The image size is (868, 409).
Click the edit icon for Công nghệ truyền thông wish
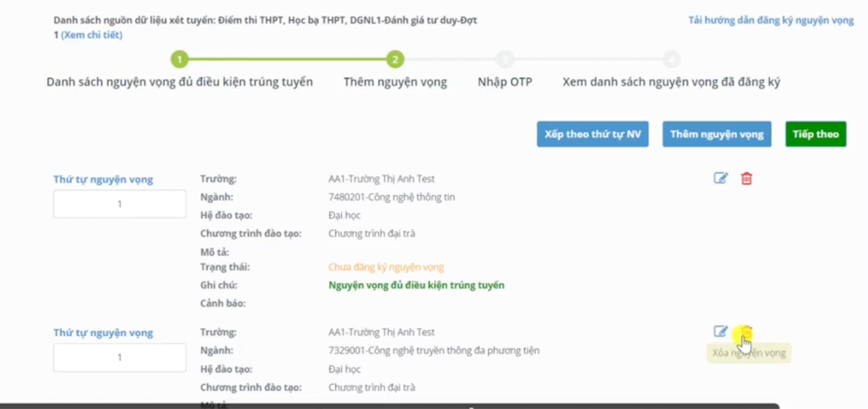720,331
